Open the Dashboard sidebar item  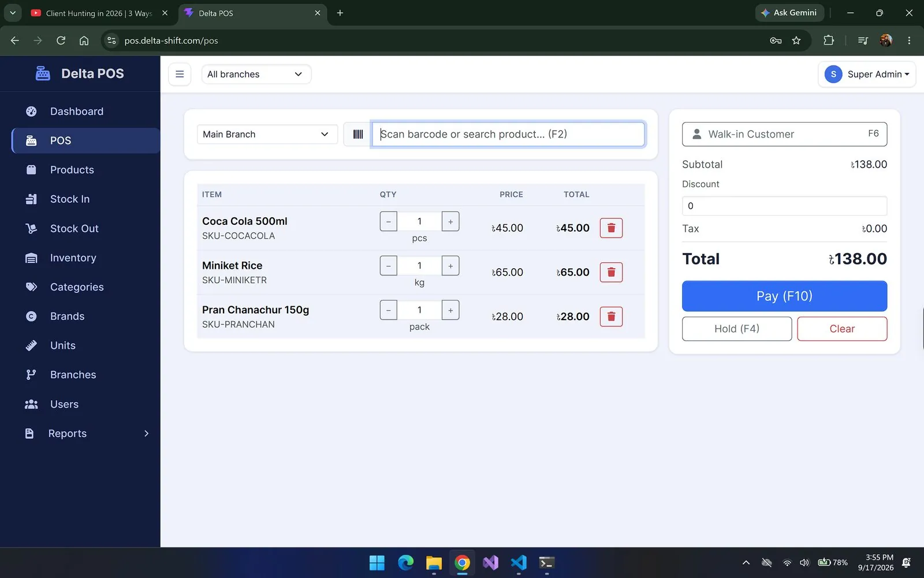85,112
